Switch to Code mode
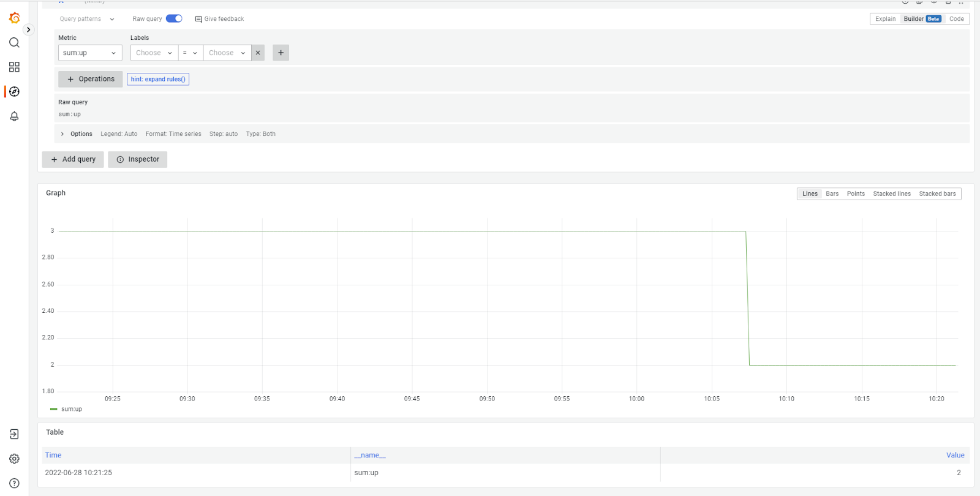 (x=957, y=19)
